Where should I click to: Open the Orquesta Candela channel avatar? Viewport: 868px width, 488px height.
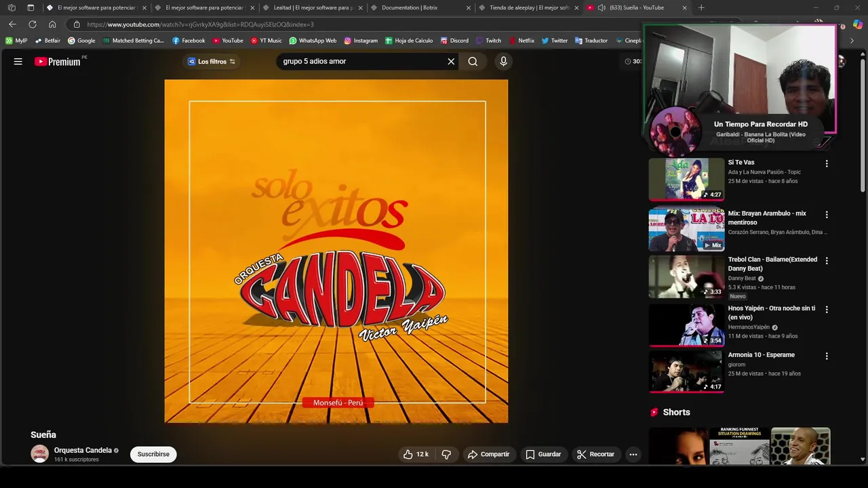(x=40, y=454)
